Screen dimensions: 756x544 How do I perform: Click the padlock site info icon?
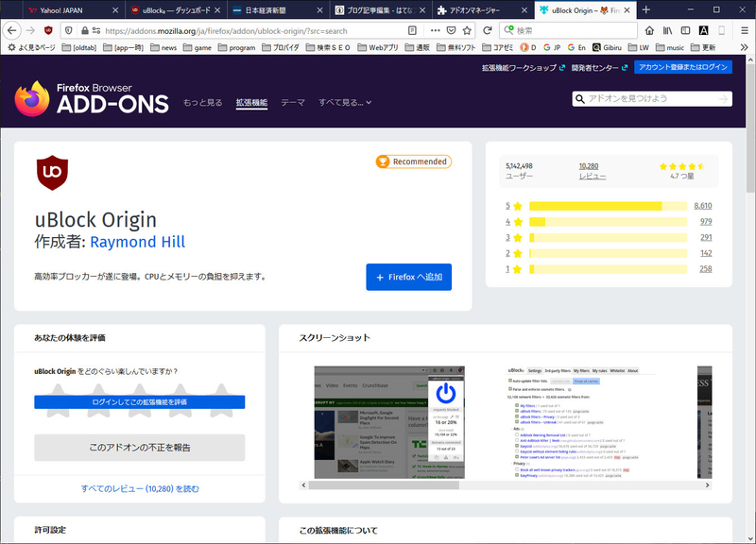pyautogui.click(x=85, y=30)
